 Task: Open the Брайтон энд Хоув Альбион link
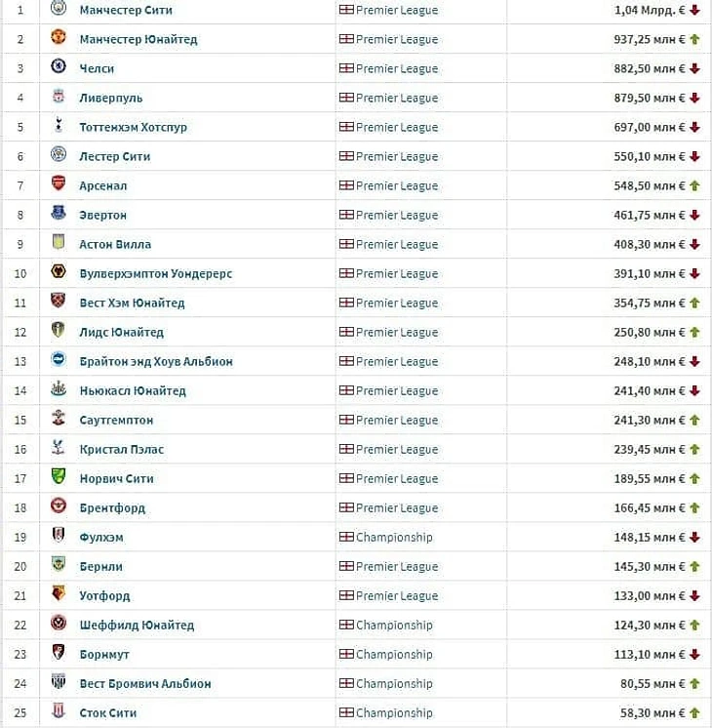pyautogui.click(x=156, y=361)
